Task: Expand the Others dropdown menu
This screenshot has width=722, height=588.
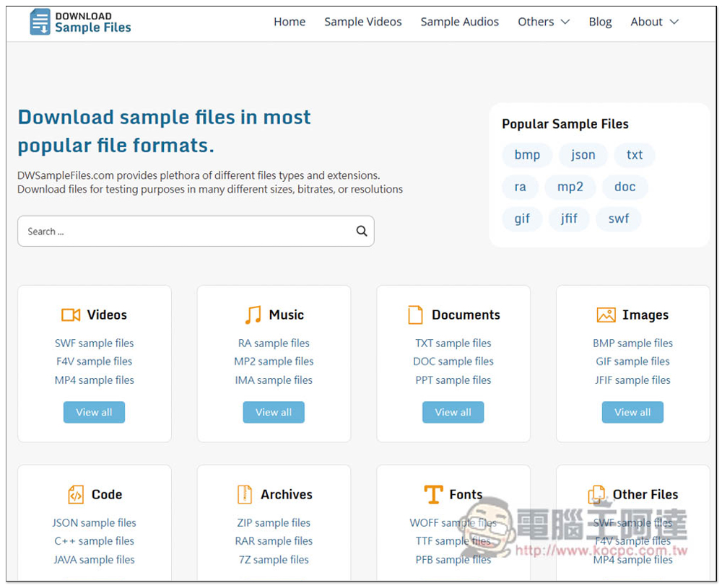Action: tap(544, 22)
